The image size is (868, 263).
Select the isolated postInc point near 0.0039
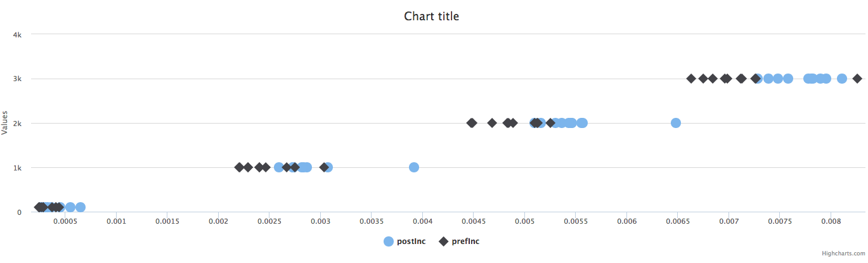[x=414, y=167]
